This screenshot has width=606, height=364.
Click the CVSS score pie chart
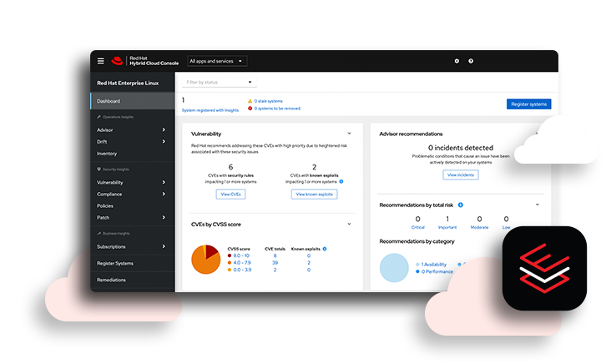point(206,260)
